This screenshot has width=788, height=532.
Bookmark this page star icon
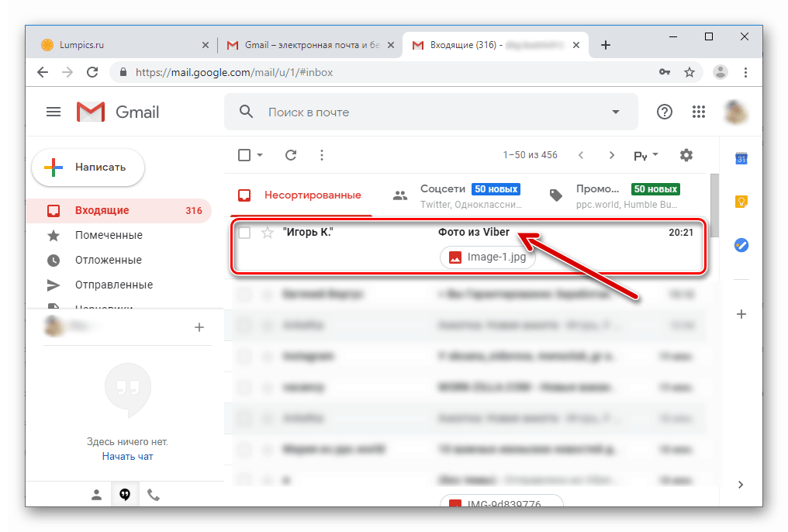(689, 72)
